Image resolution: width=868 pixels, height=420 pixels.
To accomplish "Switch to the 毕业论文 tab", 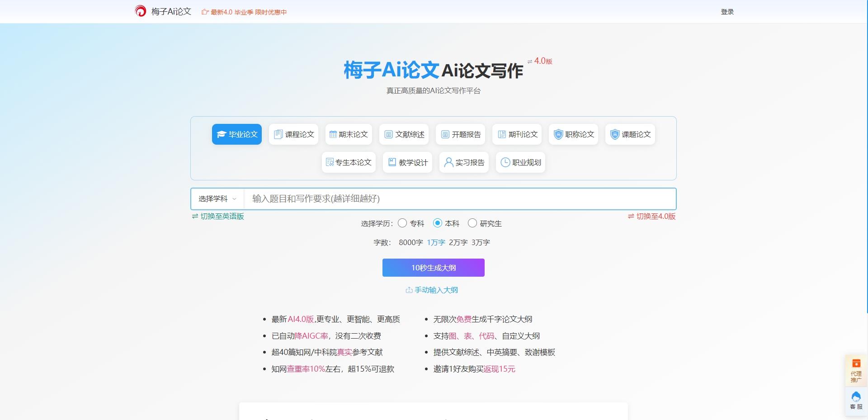I will click(237, 134).
